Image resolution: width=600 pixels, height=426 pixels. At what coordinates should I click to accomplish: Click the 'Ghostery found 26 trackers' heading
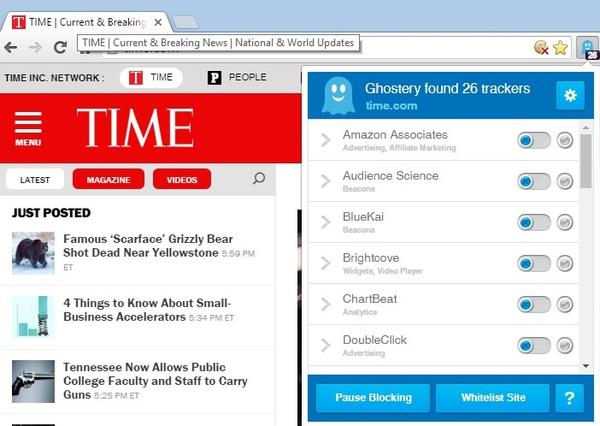point(447,89)
